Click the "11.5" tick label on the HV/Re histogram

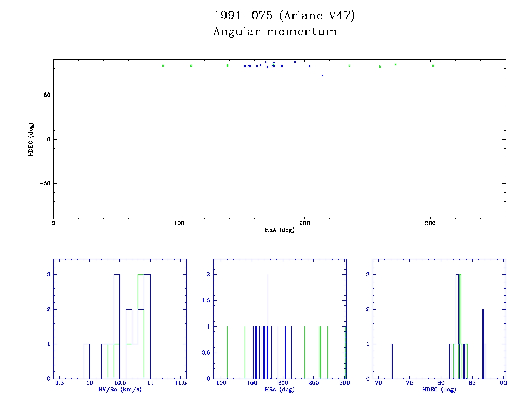[x=180, y=383]
